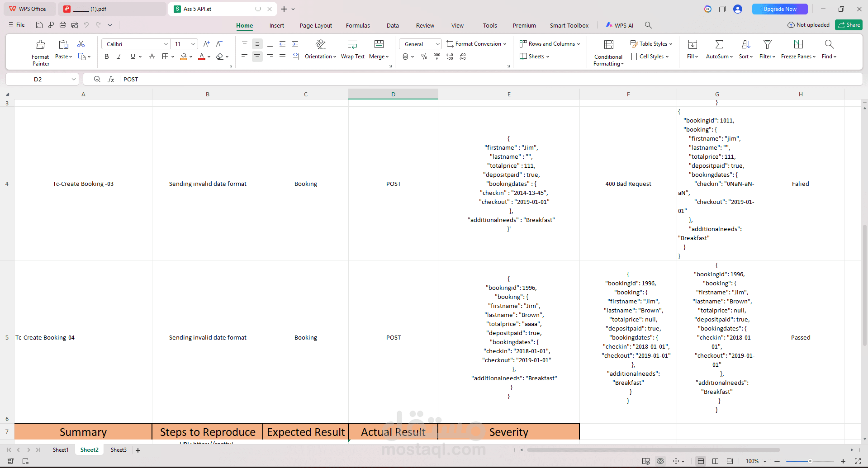The width and height of the screenshot is (868, 468).
Task: Open the font size dropdown
Action: (x=193, y=44)
